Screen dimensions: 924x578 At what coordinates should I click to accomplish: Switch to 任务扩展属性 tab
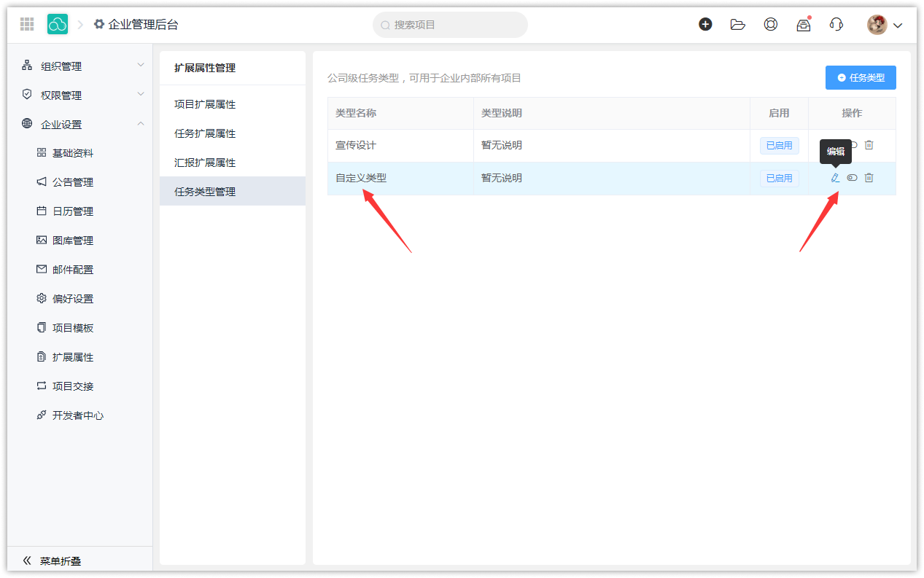[x=233, y=133]
